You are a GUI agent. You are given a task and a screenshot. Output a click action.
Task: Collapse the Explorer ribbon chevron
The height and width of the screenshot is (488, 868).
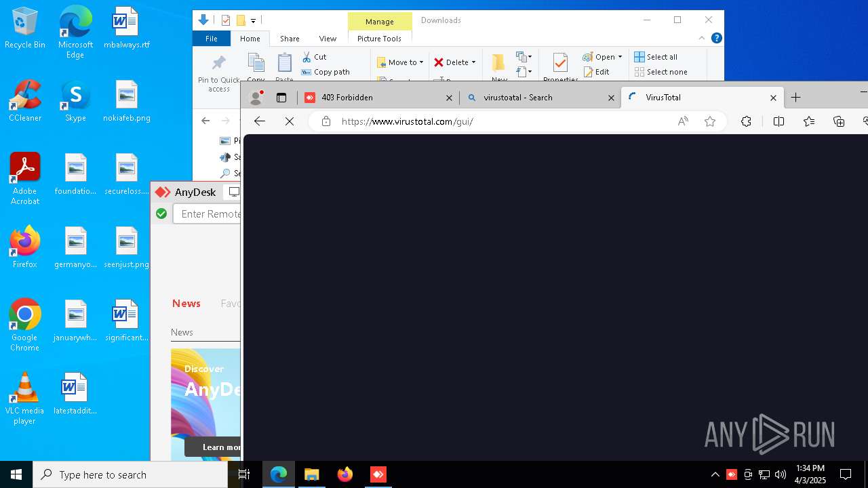702,38
